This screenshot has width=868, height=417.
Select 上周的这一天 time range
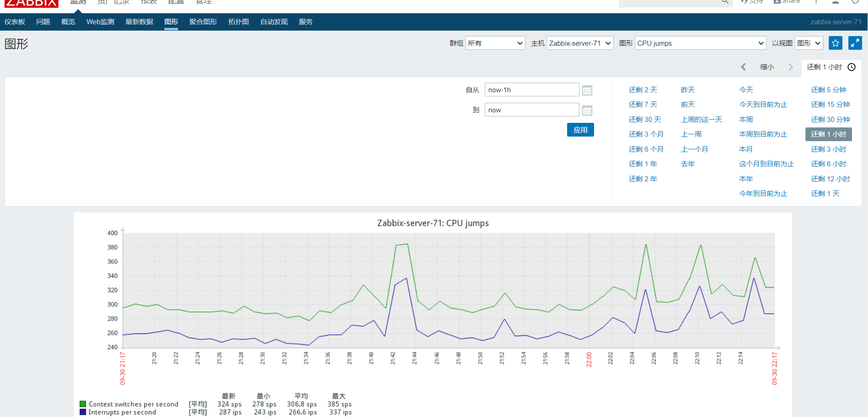pos(701,120)
